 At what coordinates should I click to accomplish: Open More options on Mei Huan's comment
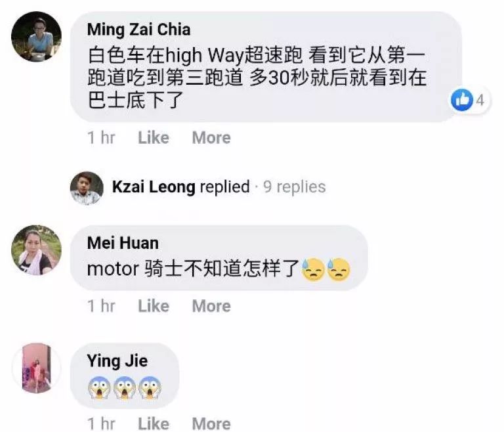(211, 306)
